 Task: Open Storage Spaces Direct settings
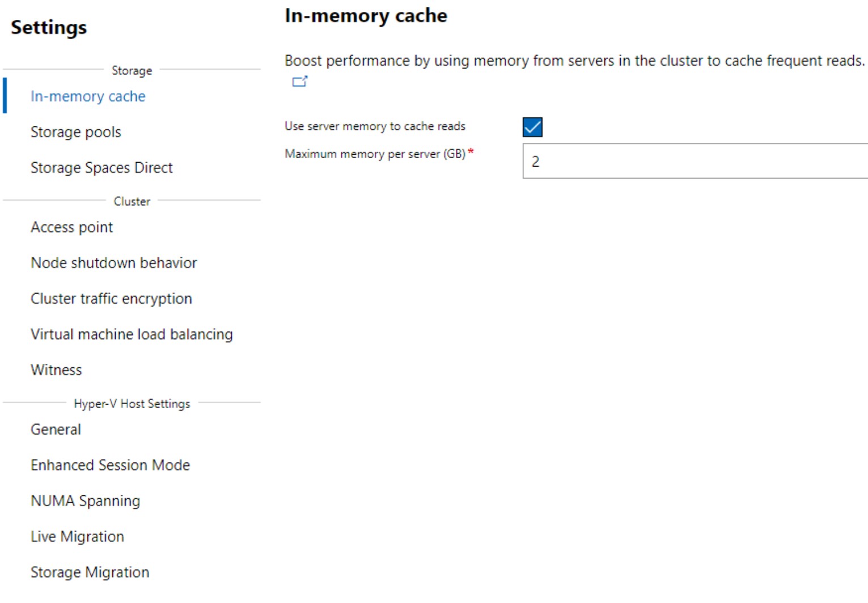tap(101, 167)
